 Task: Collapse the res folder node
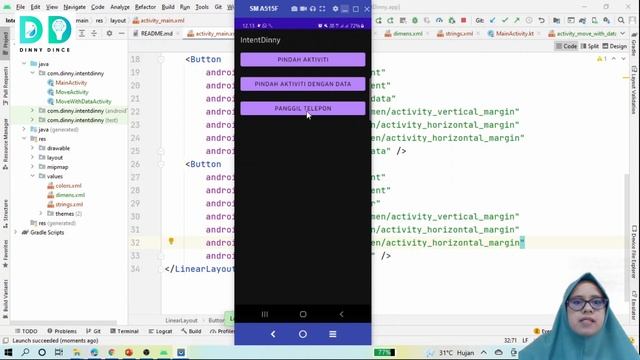(x=24, y=139)
